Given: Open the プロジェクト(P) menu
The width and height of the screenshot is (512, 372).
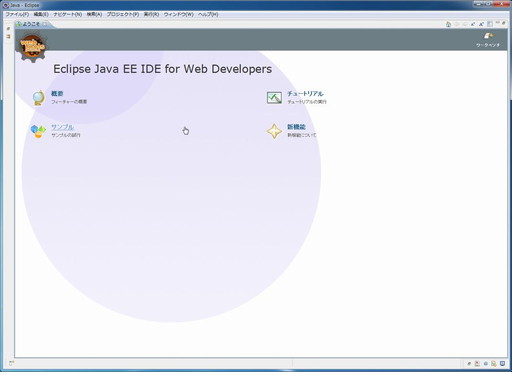Looking at the screenshot, I should tap(123, 14).
